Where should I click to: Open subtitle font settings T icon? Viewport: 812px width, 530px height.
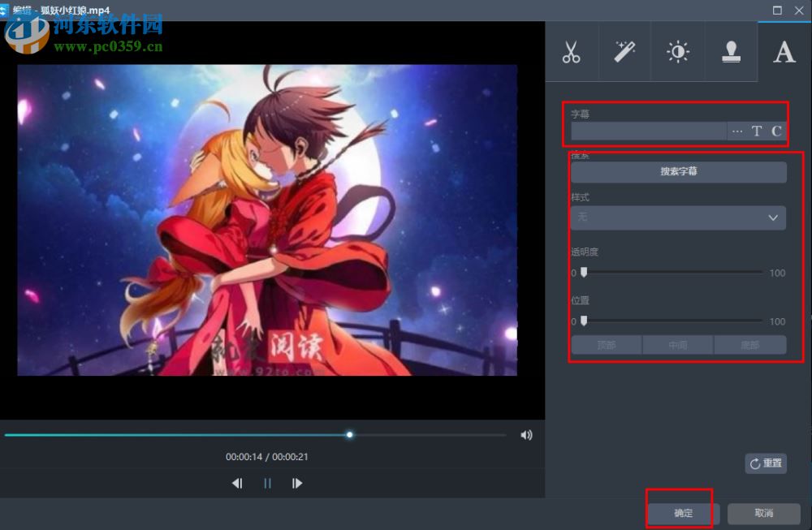coord(757,131)
